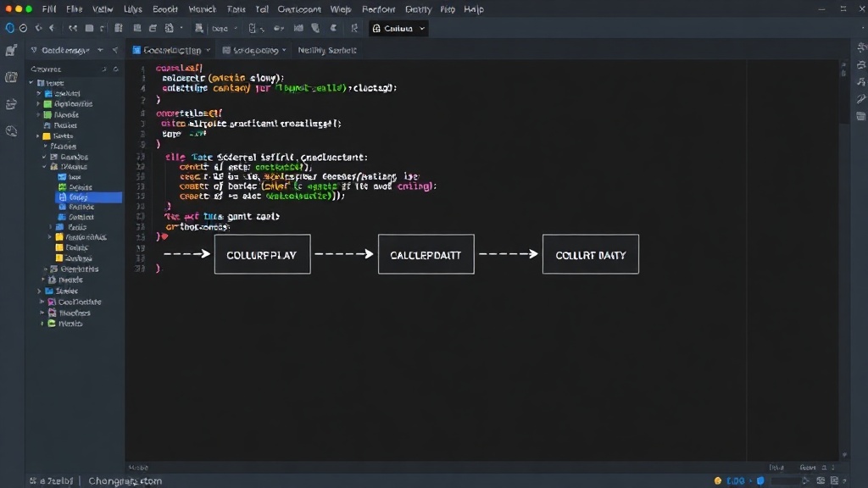This screenshot has height=488, width=868.
Task: Click the database stack icon in right sidebar
Action: pyautogui.click(x=861, y=116)
